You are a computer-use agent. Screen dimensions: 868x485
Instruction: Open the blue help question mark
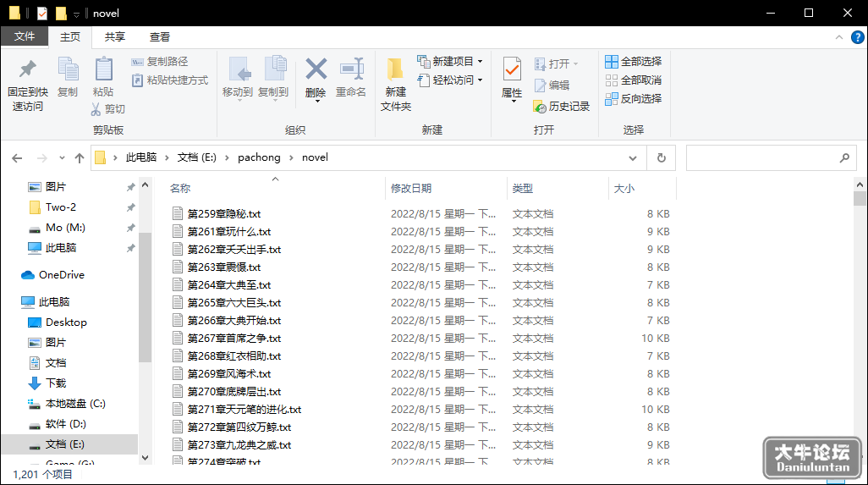(x=857, y=37)
